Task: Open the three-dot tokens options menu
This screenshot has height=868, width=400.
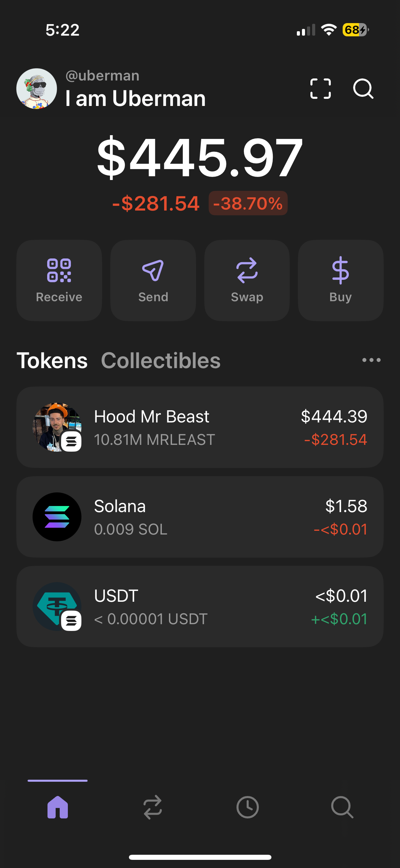Action: pyautogui.click(x=371, y=360)
